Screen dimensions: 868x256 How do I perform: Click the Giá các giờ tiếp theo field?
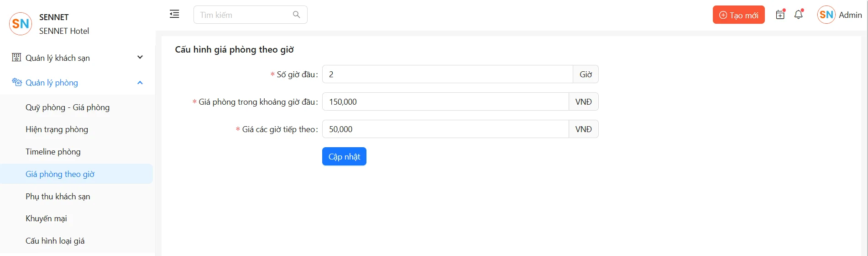click(445, 129)
